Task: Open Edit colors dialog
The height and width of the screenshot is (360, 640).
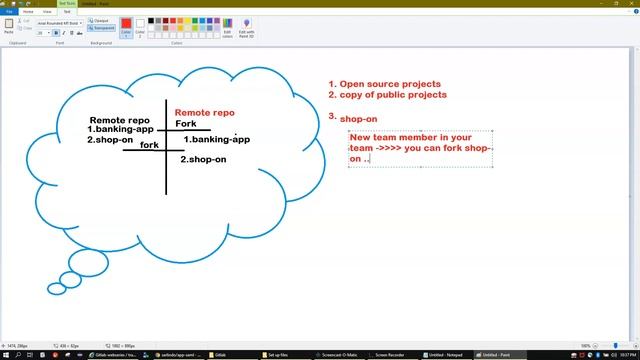Action: click(227, 28)
